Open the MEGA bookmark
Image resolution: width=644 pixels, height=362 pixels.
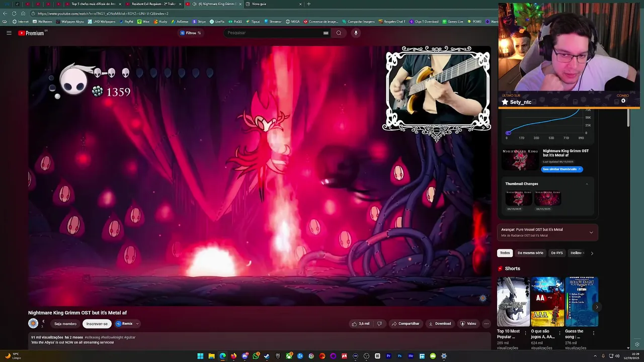[293, 22]
